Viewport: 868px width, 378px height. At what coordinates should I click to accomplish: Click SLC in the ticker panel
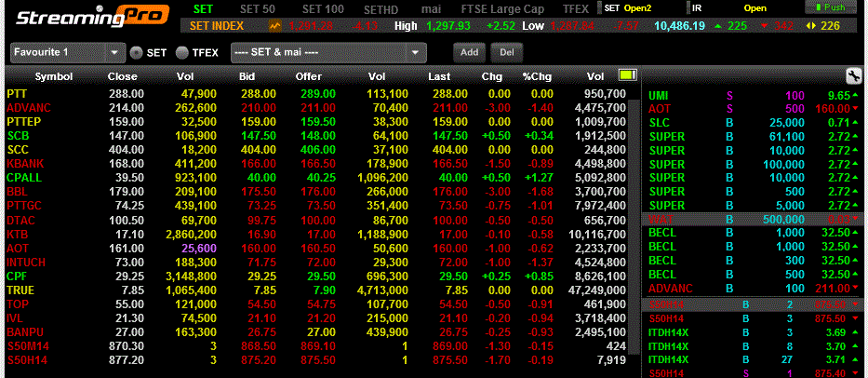coord(658,123)
